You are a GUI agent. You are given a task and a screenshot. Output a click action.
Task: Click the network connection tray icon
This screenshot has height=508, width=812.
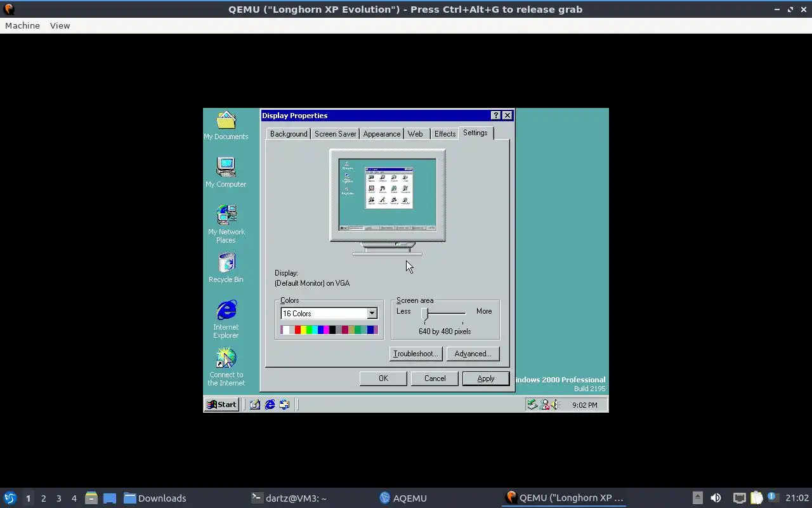[544, 404]
